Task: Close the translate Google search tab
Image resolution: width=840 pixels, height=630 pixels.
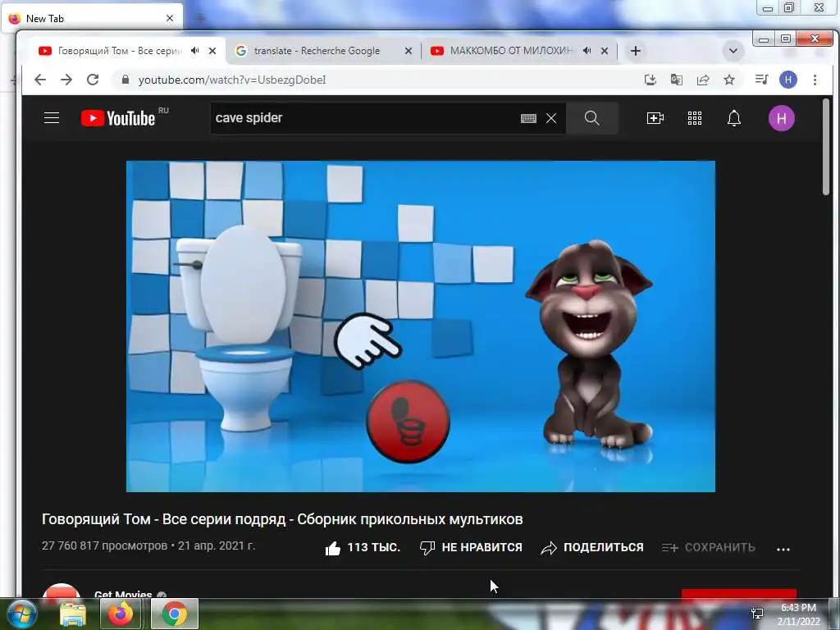Action: point(409,51)
